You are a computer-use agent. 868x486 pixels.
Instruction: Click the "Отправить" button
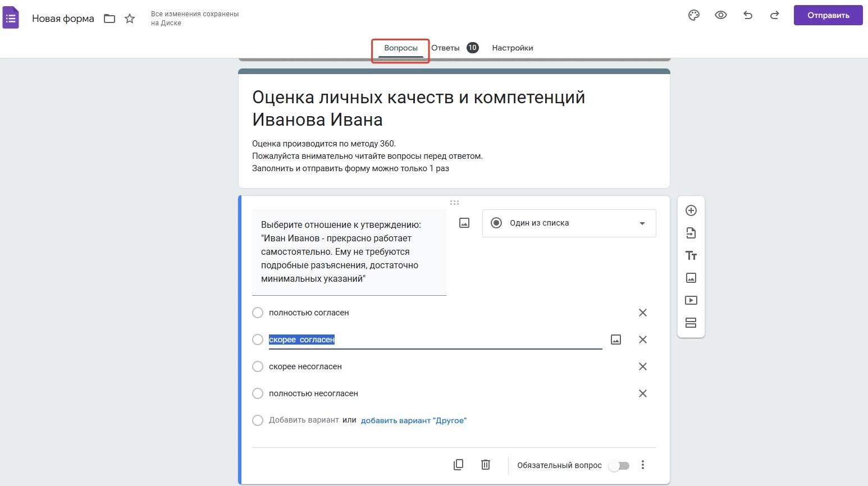pyautogui.click(x=828, y=15)
